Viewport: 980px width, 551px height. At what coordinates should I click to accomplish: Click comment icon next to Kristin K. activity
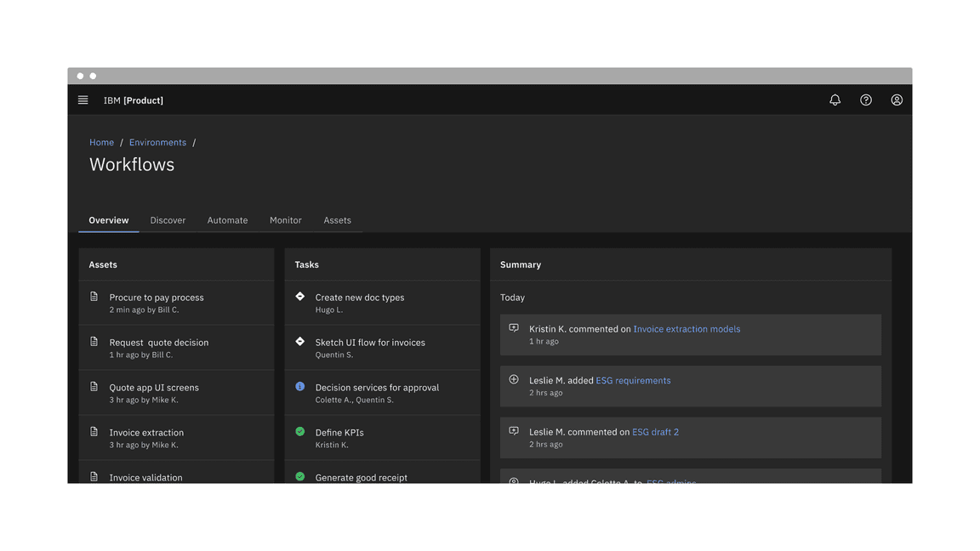coord(514,328)
